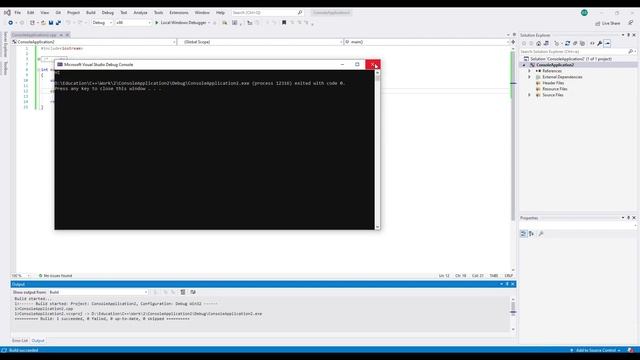Collapse the ConsoleApplication2 project node
The image size is (640, 360).
[x=524, y=65]
